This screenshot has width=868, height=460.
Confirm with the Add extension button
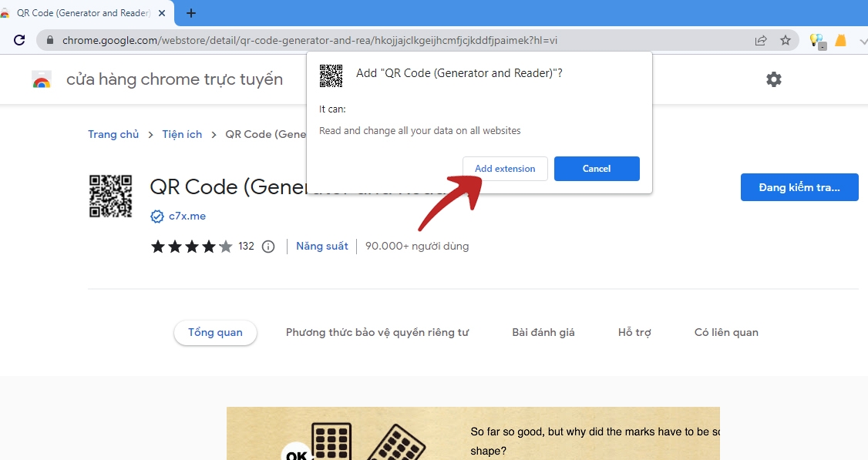coord(505,168)
